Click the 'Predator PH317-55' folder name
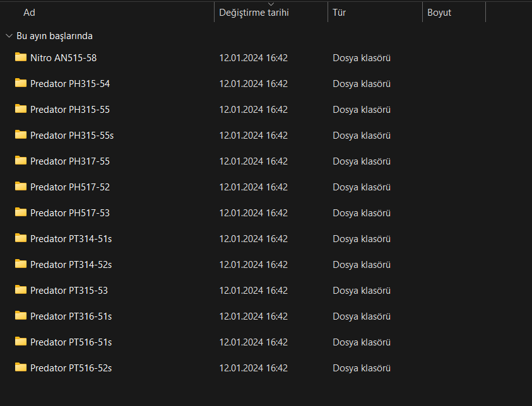The height and width of the screenshot is (406, 532). click(x=70, y=161)
